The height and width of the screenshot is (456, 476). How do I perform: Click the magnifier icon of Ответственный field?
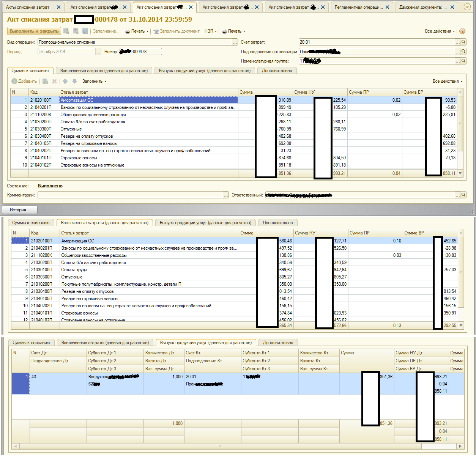coord(463,195)
